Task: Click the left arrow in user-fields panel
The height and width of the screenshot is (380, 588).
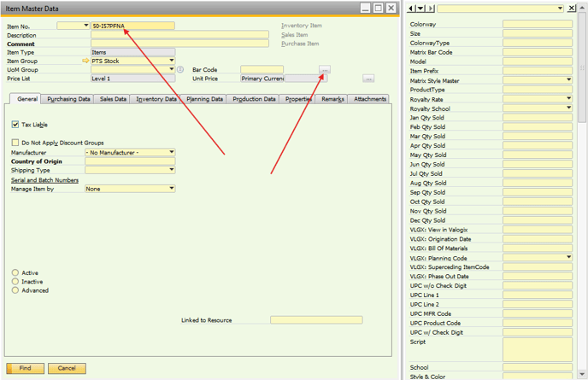Action: pyautogui.click(x=411, y=8)
